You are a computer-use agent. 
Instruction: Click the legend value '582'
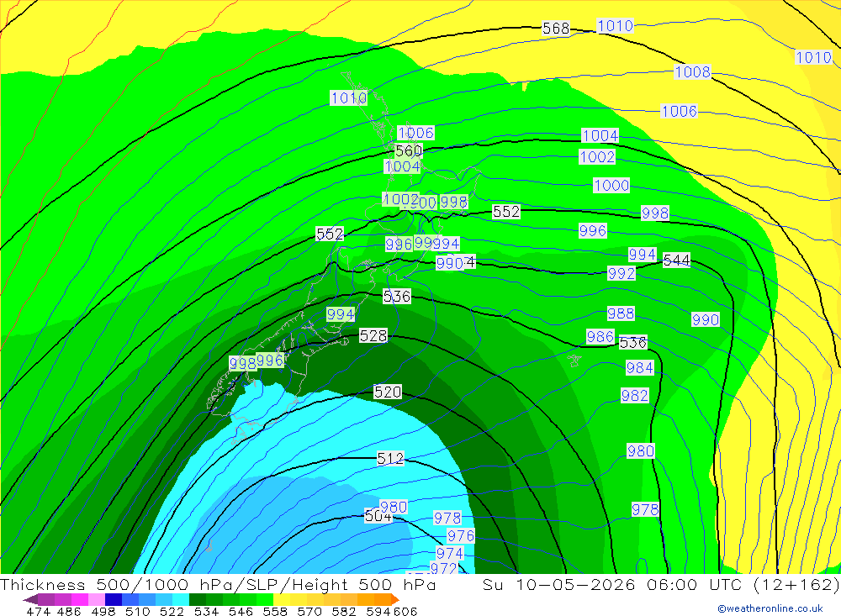tap(343, 611)
